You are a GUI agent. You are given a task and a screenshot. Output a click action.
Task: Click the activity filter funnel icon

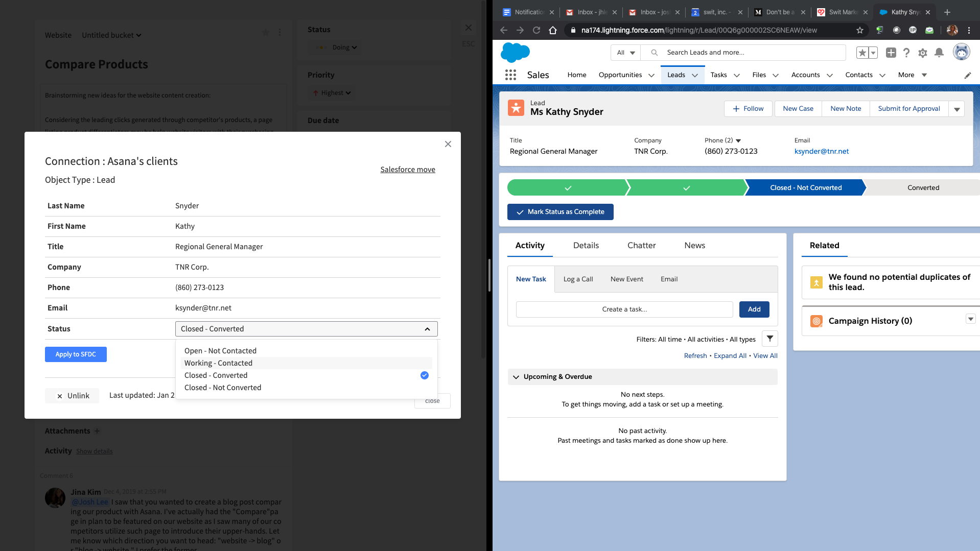pyautogui.click(x=769, y=339)
